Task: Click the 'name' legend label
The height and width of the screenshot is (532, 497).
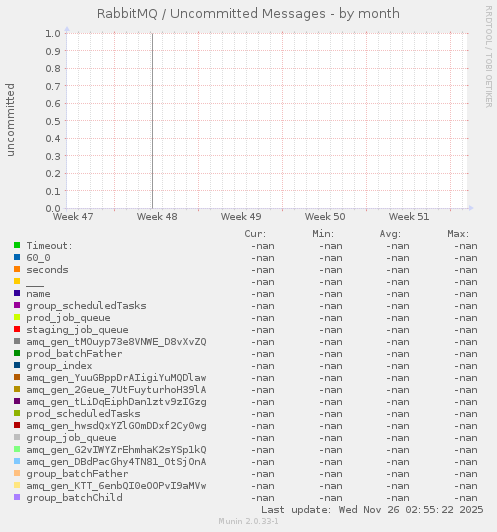Action: tap(38, 294)
